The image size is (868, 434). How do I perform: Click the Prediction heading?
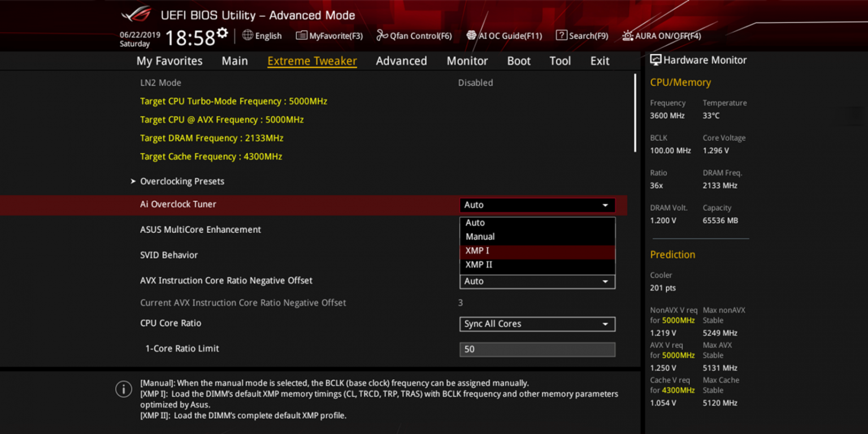click(672, 255)
